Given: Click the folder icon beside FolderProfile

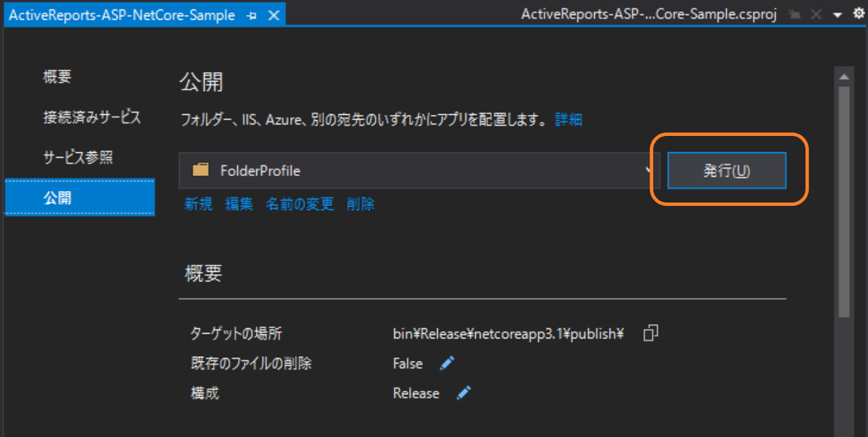Looking at the screenshot, I should pyautogui.click(x=200, y=170).
